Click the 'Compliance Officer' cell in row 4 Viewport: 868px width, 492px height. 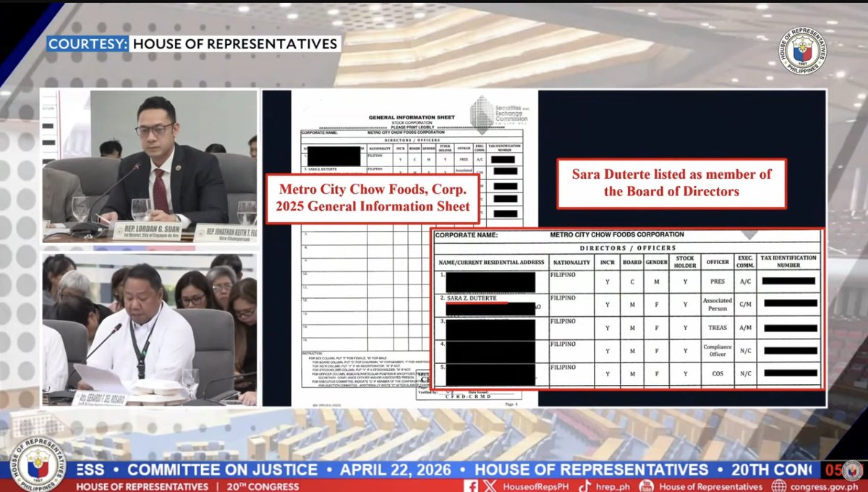click(717, 351)
